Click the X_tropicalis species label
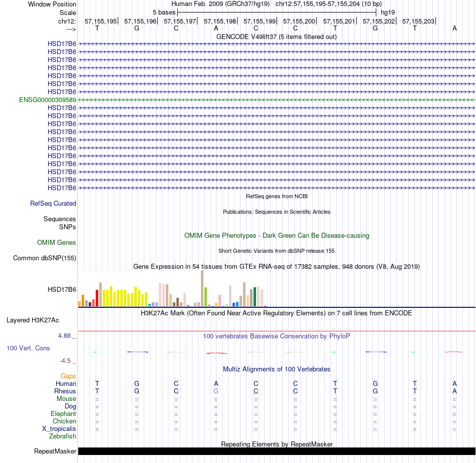Viewport: 476px width, 463px height. coord(59,429)
